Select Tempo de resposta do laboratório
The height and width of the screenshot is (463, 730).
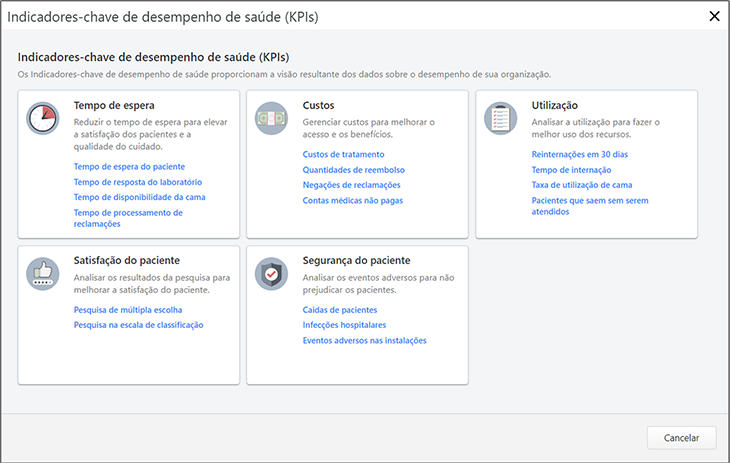tap(138, 182)
